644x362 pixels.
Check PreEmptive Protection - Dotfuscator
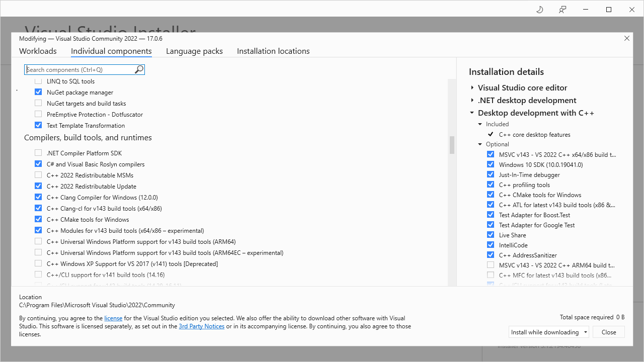(38, 114)
